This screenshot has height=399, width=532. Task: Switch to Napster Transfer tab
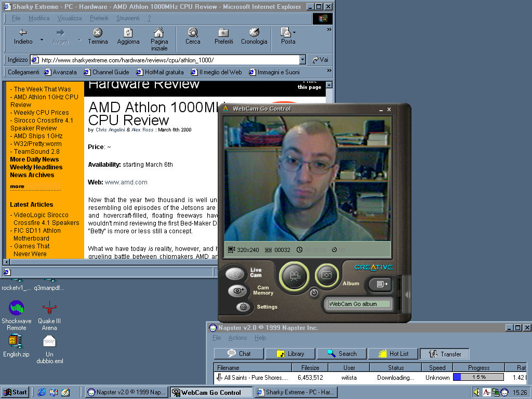pyautogui.click(x=445, y=353)
